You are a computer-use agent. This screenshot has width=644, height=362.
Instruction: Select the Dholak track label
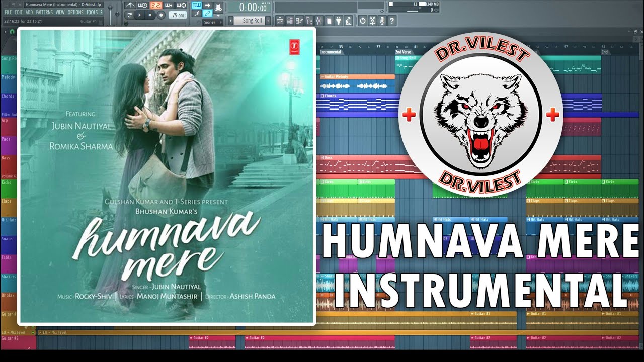8,295
